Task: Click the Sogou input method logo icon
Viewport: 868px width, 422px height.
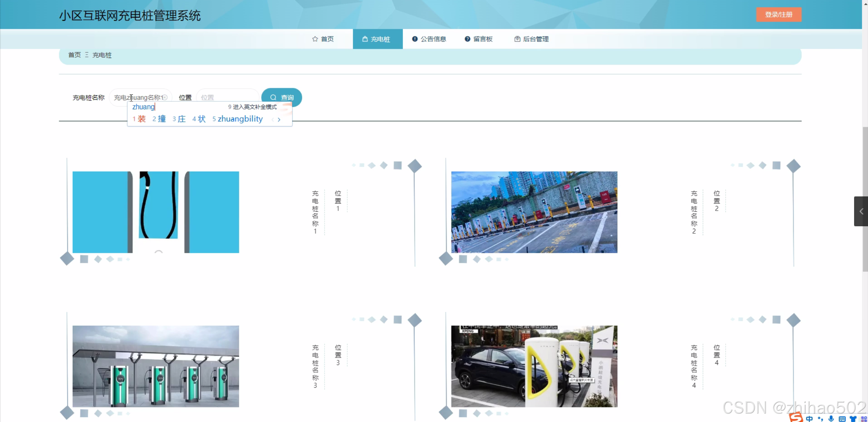Action: point(795,417)
